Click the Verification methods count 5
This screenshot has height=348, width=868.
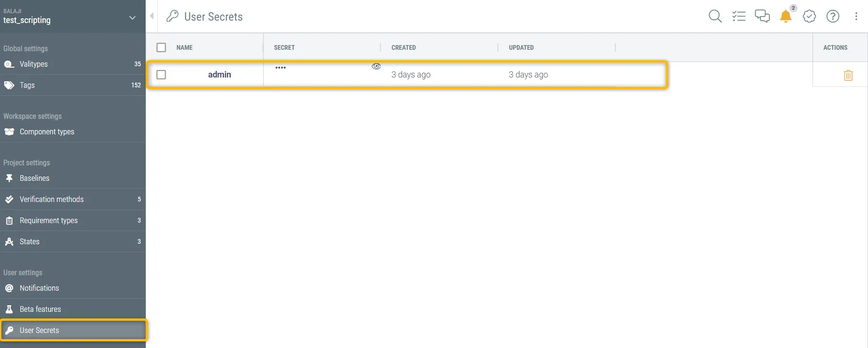pyautogui.click(x=139, y=200)
